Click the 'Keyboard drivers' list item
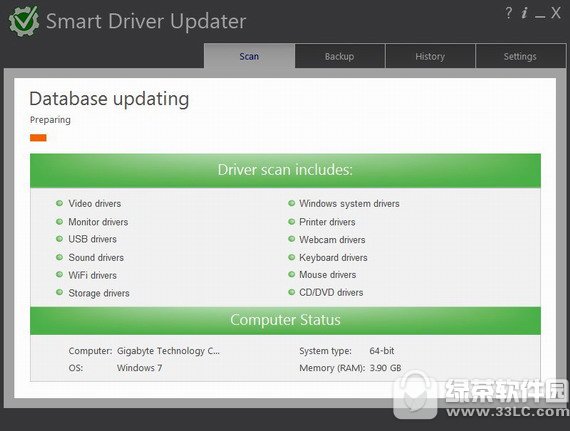The width and height of the screenshot is (570, 431). coord(333,257)
